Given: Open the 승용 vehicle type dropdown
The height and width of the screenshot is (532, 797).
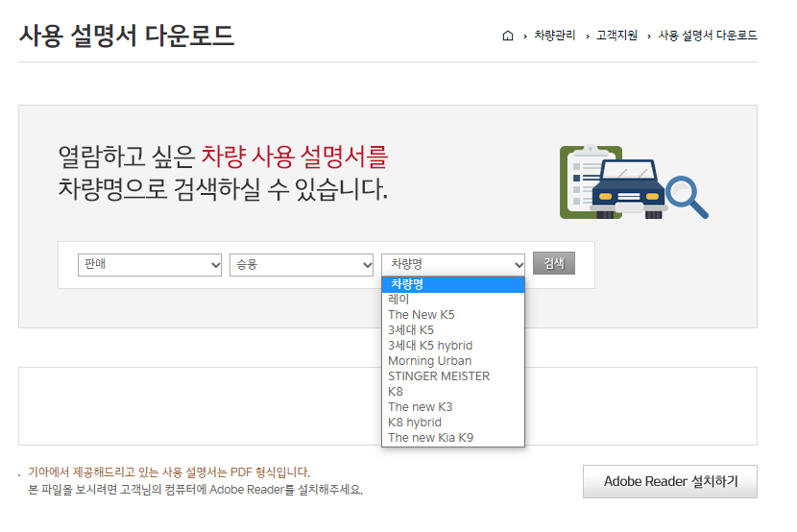Looking at the screenshot, I should click(x=302, y=265).
